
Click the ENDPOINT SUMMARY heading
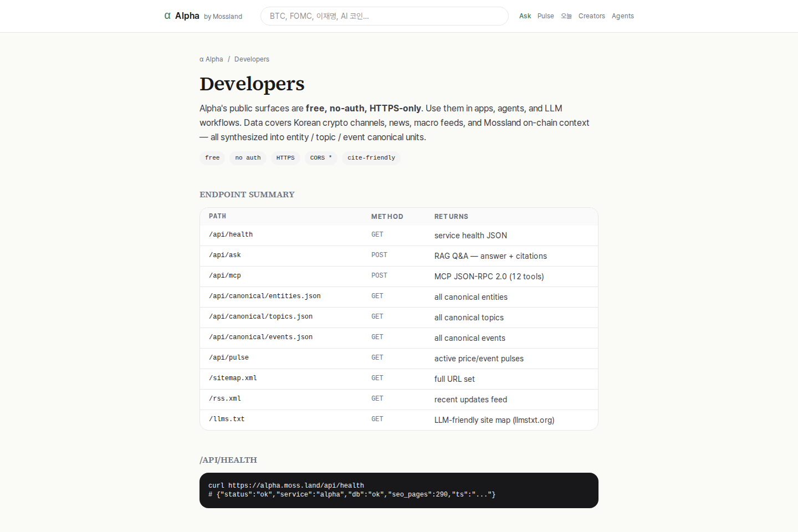247,195
